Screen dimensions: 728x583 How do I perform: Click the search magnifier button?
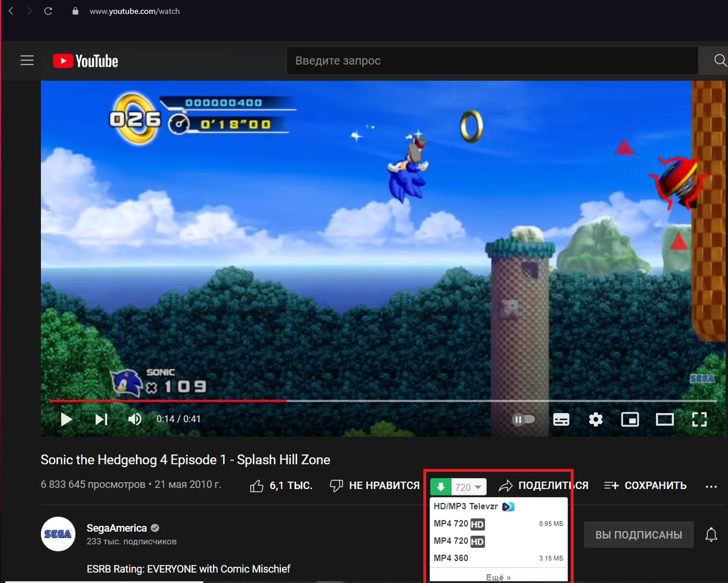[720, 61]
